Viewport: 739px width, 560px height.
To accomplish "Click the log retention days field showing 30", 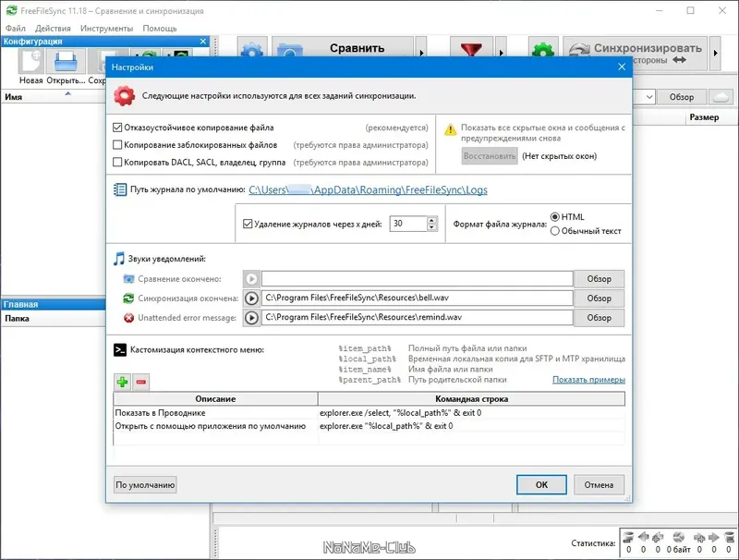I will pyautogui.click(x=408, y=224).
